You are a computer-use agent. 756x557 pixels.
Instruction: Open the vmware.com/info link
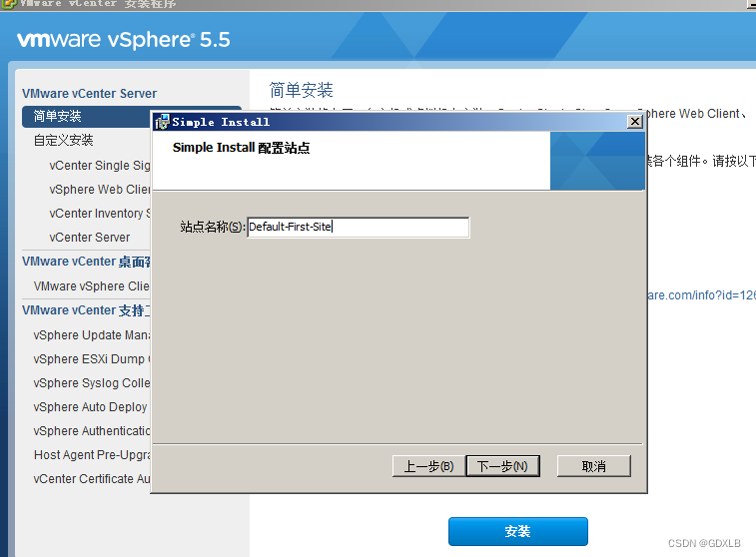click(x=701, y=294)
